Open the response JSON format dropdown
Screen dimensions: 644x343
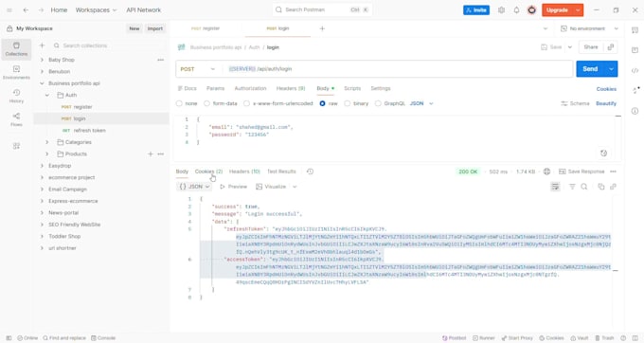195,187
